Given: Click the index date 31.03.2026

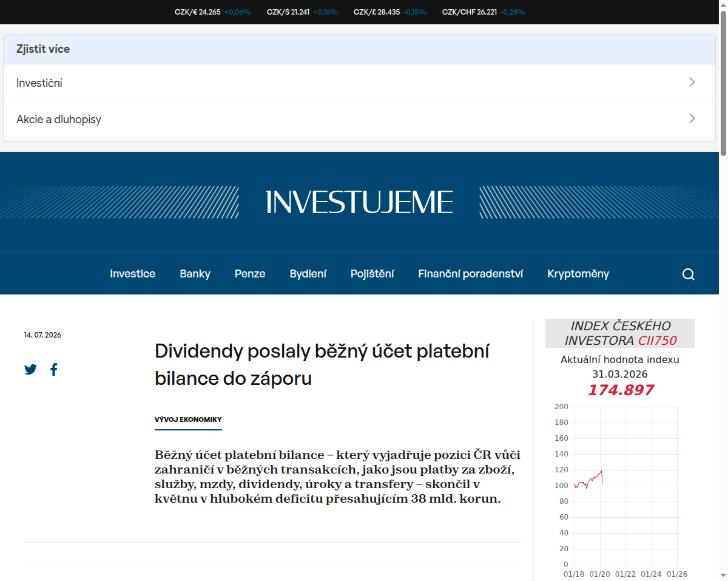Looking at the screenshot, I should [x=620, y=374].
